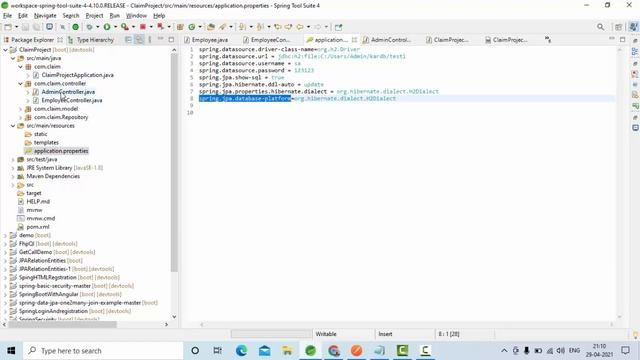Open the File menu
Screen dimensions: 640x360
click(7, 16)
